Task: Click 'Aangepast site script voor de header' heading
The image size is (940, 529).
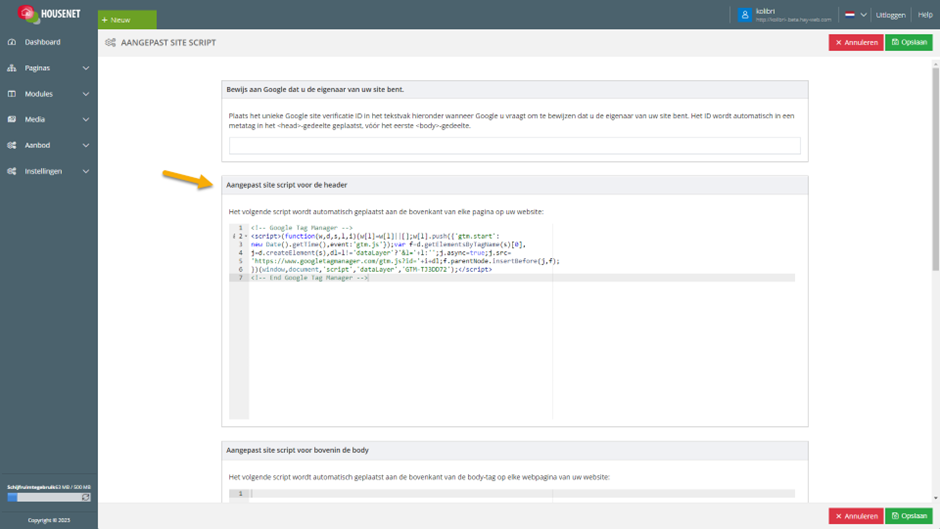Action: [x=287, y=185]
